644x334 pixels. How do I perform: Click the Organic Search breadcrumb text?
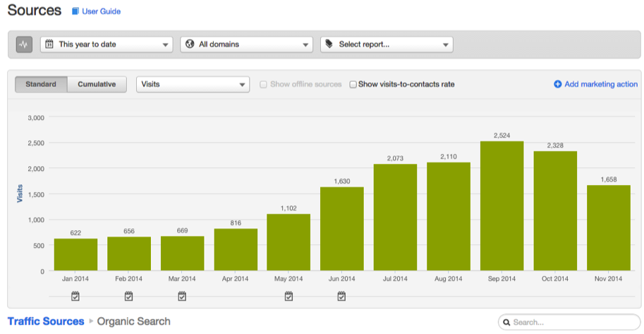point(133,321)
